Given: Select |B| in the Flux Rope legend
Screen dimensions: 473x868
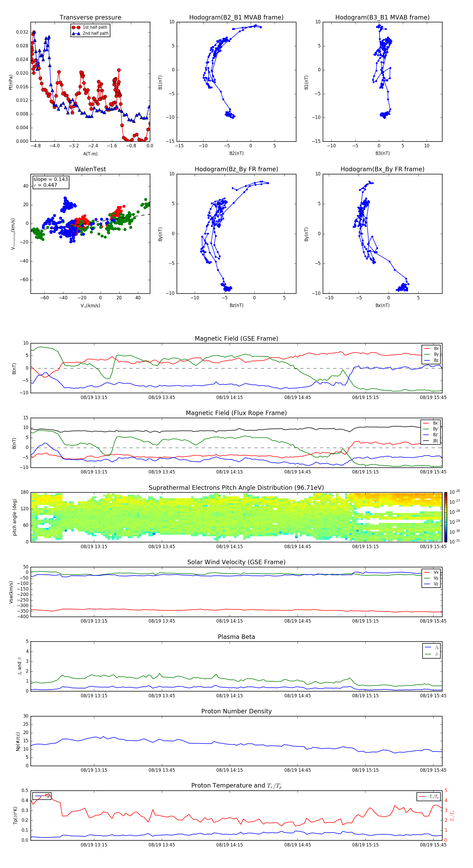Looking at the screenshot, I should (x=431, y=441).
